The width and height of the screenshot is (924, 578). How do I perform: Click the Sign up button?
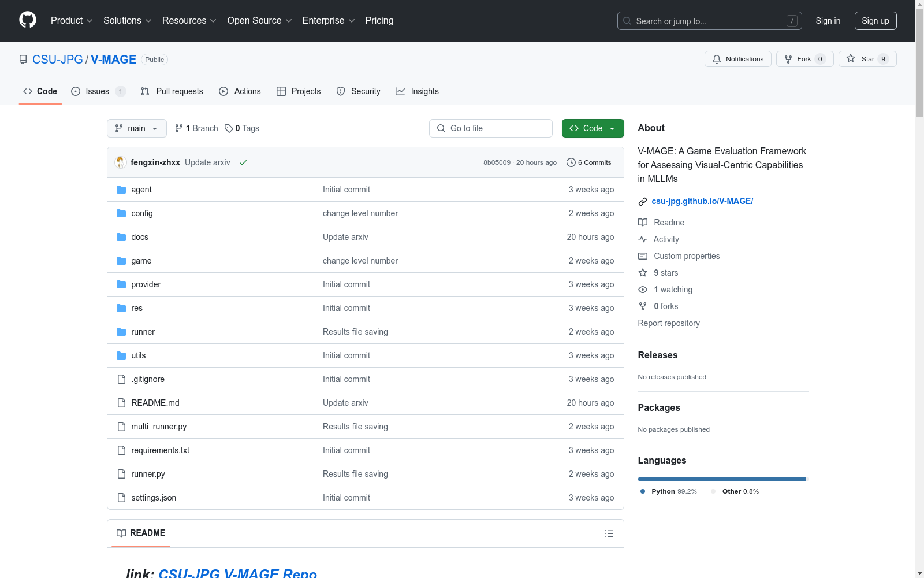click(875, 21)
